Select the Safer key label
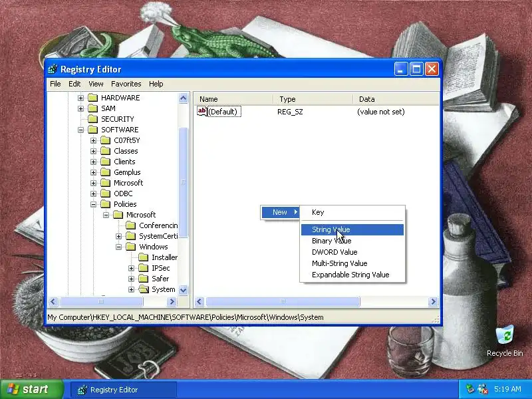Image resolution: width=532 pixels, height=399 pixels. 160,279
